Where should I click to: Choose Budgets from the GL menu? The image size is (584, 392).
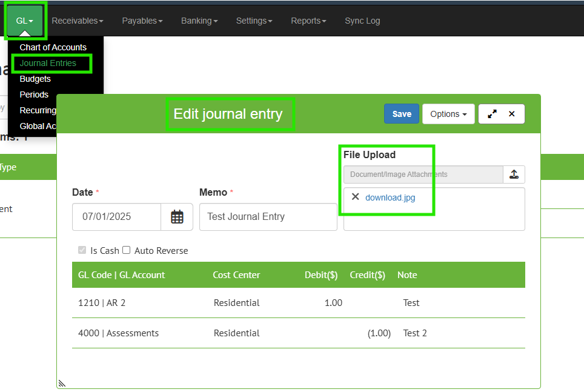click(x=35, y=79)
